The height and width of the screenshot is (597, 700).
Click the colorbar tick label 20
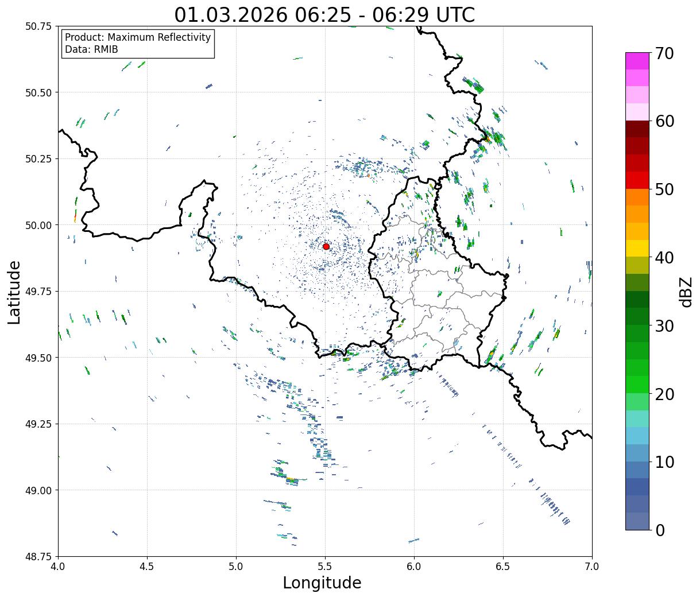[x=664, y=394]
